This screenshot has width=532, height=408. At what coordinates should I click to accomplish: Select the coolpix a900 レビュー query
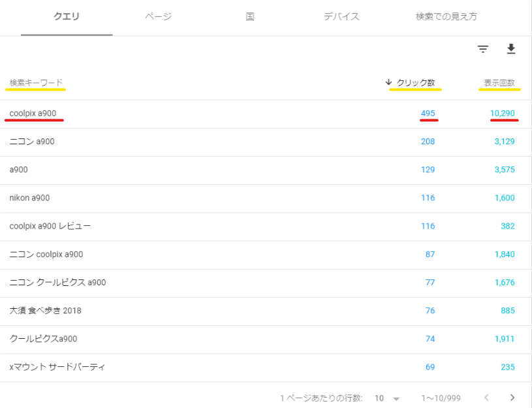tap(50, 226)
